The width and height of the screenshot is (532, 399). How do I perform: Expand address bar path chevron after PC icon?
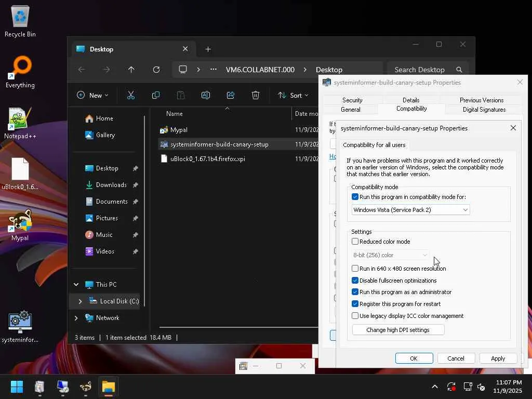[198, 70]
